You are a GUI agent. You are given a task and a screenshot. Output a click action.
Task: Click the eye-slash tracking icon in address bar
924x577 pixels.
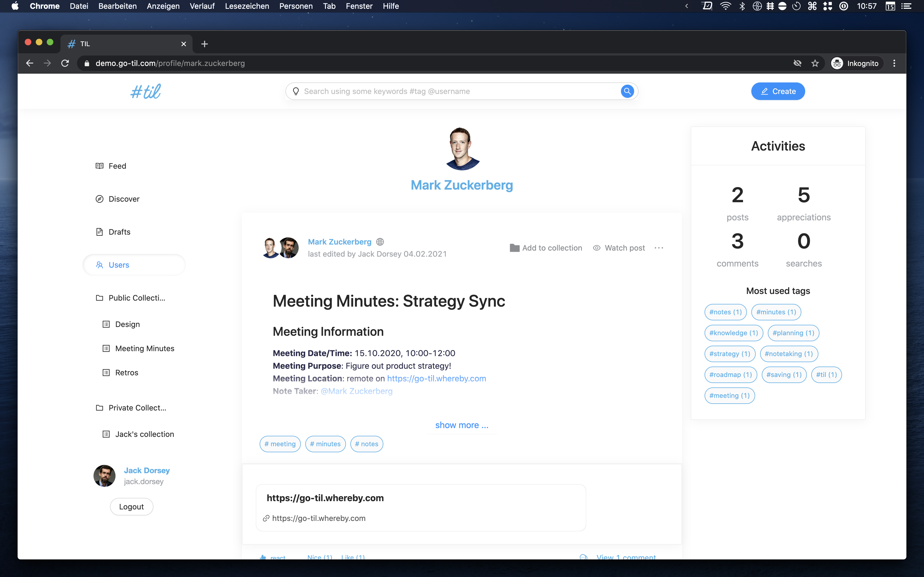(x=797, y=63)
